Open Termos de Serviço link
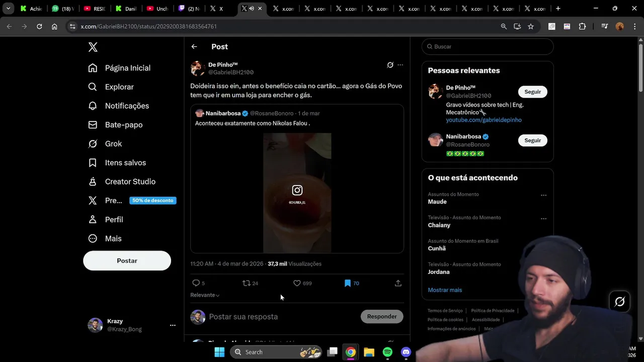The image size is (644, 362). [445, 311]
